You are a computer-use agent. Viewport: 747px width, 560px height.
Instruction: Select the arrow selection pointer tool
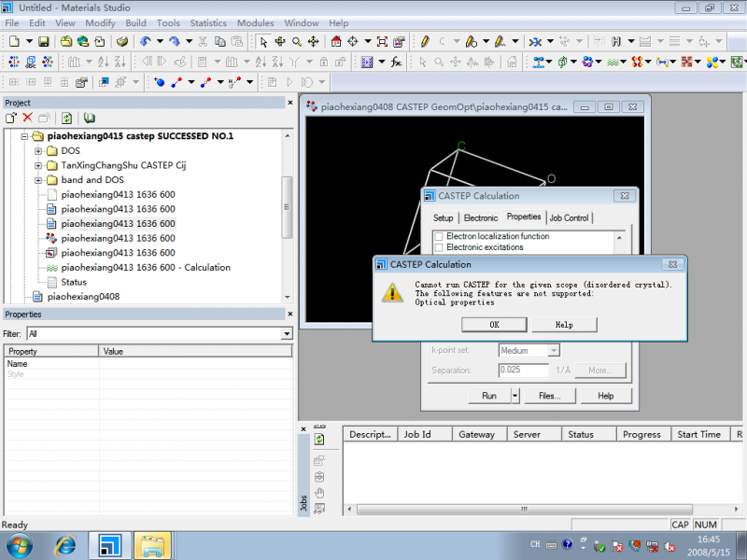coord(264,41)
